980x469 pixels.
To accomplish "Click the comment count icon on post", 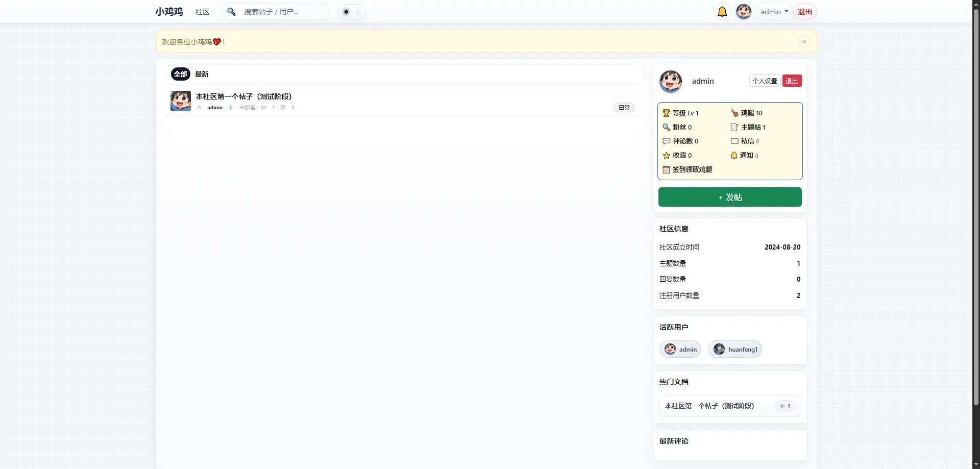I will [283, 108].
